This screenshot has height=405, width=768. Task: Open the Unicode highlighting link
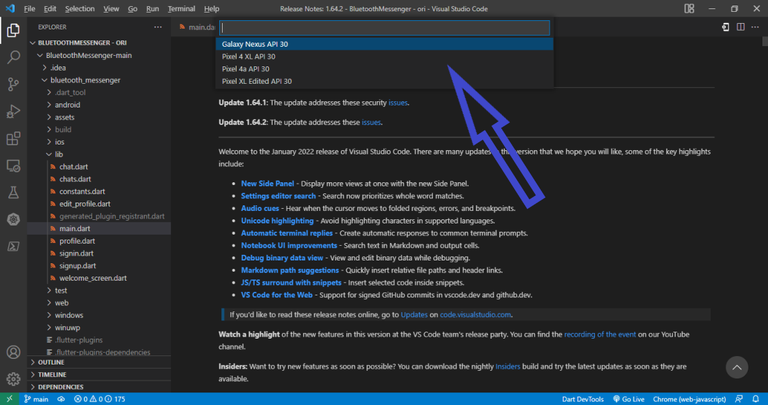[x=277, y=221]
